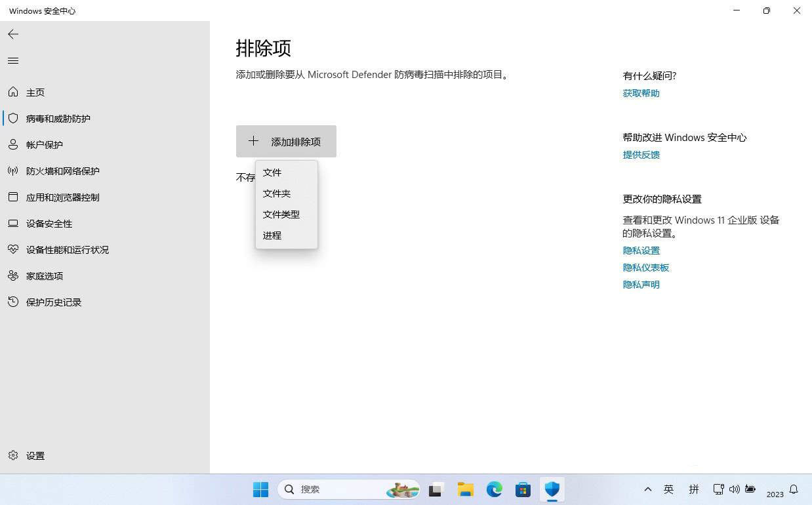Screen dimensions: 812x505
Task: Open 防火墙和网络保护 section
Action: [62, 171]
